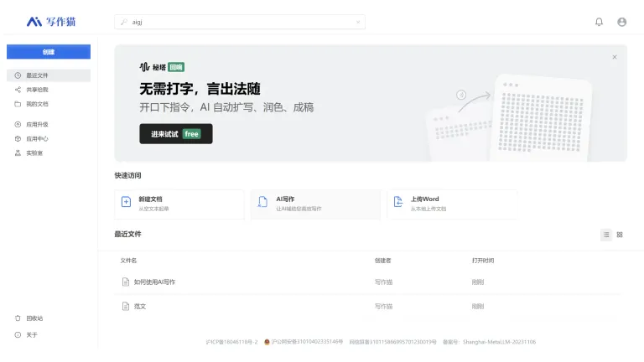Dismiss the 秘塔 promo banner
The width and height of the screenshot is (644, 362).
click(615, 57)
